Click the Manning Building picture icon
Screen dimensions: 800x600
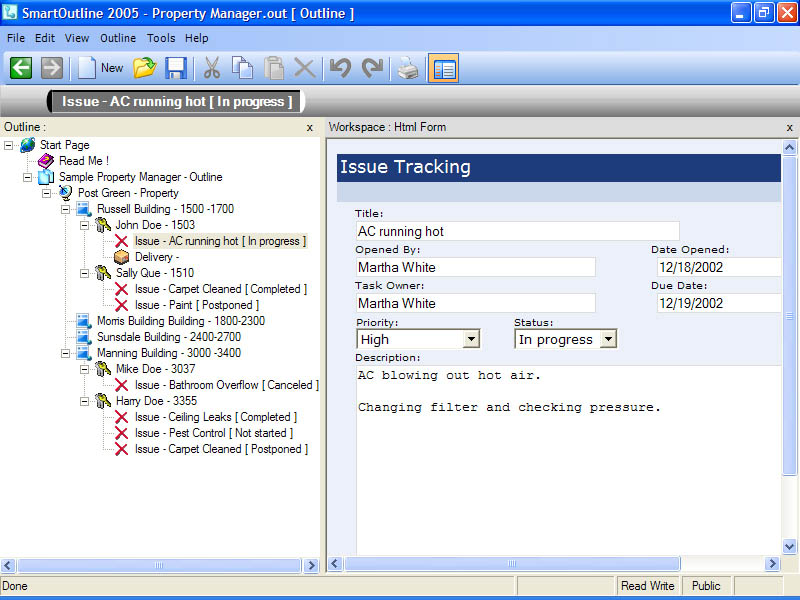(x=84, y=353)
